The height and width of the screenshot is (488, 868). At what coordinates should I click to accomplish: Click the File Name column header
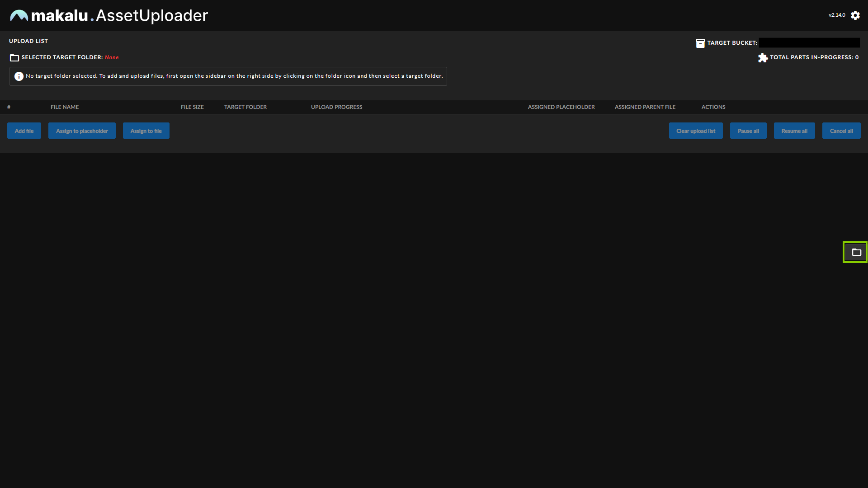point(64,107)
